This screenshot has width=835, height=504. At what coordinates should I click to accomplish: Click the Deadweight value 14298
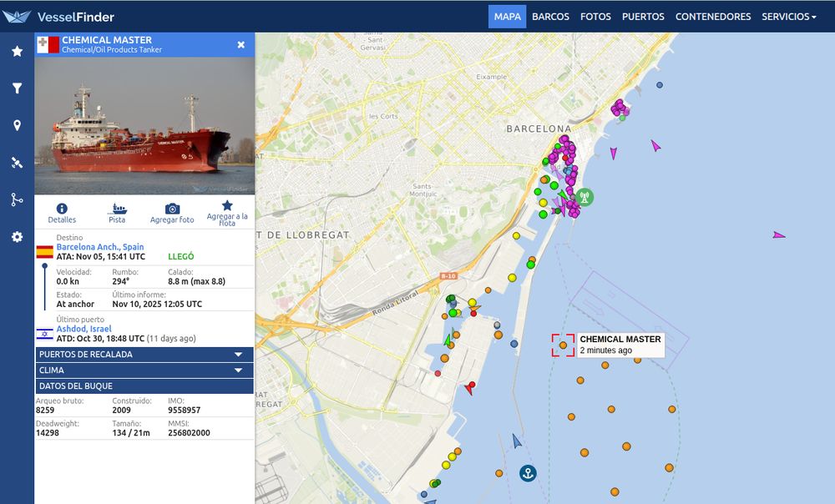48,433
